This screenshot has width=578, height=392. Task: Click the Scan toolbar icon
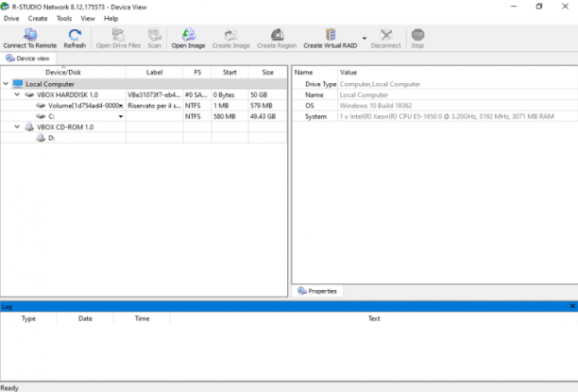pyautogui.click(x=155, y=35)
